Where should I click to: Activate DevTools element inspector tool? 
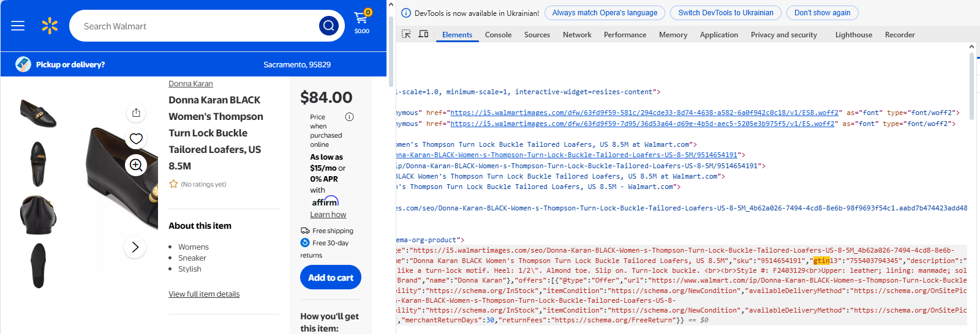coord(406,34)
